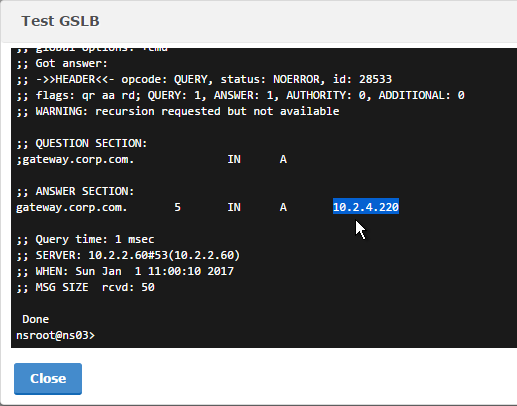
Task: Click the Got answer line
Action: [x=62, y=63]
